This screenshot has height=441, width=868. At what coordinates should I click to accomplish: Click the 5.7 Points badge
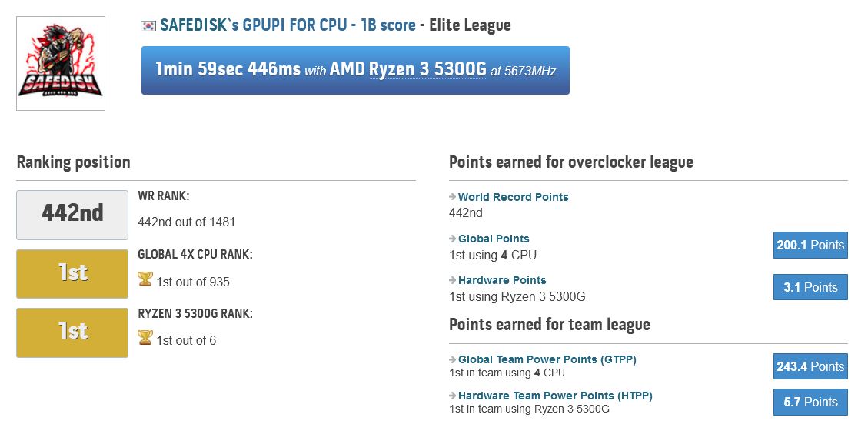click(810, 402)
